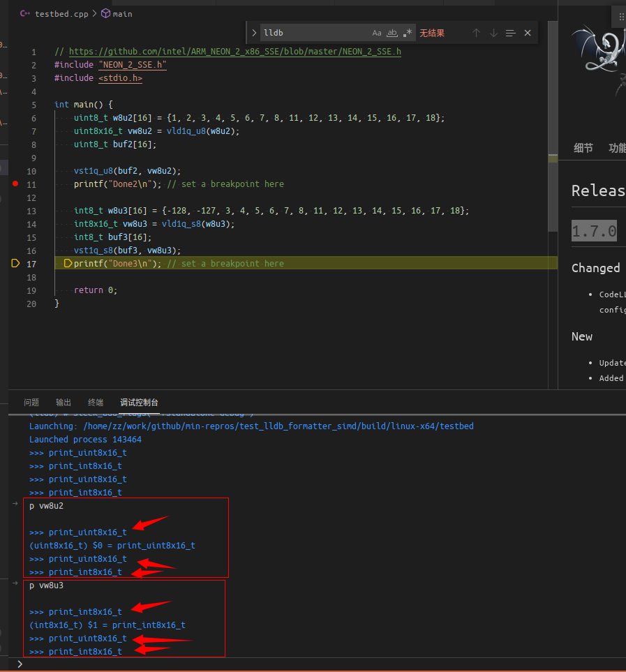Viewport: 626px width, 672px height.
Task: Click the 'p vw8u2' console command line
Action: point(46,506)
